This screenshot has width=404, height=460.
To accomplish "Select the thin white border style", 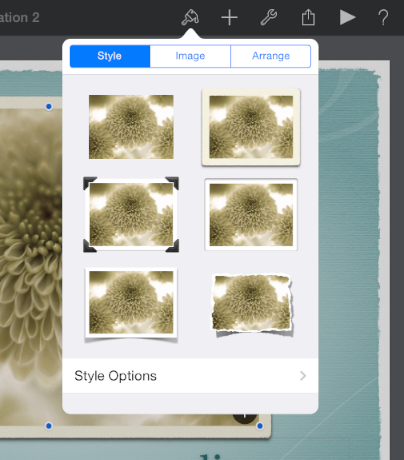I will (251, 214).
